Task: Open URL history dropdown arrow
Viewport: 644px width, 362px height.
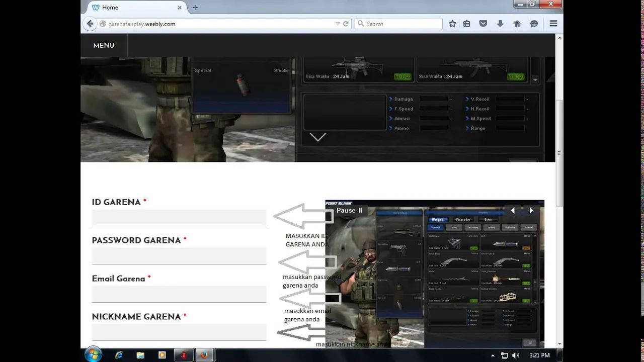Action: coord(338,24)
